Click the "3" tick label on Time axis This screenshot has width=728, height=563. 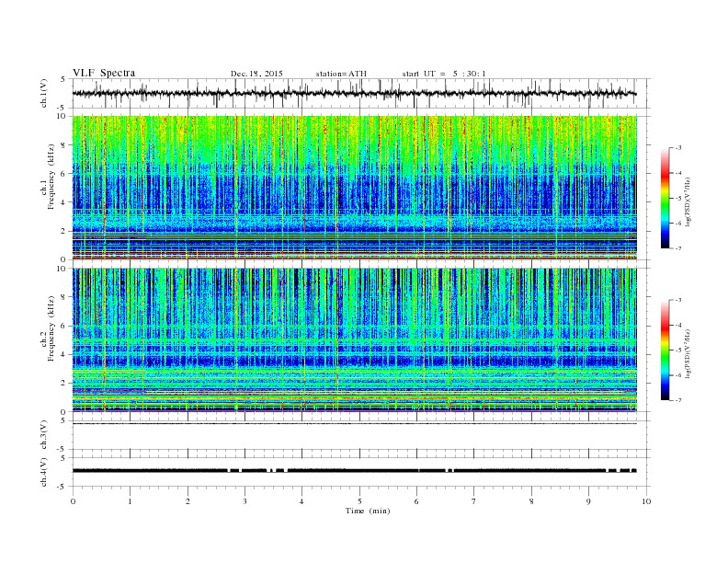point(245,501)
